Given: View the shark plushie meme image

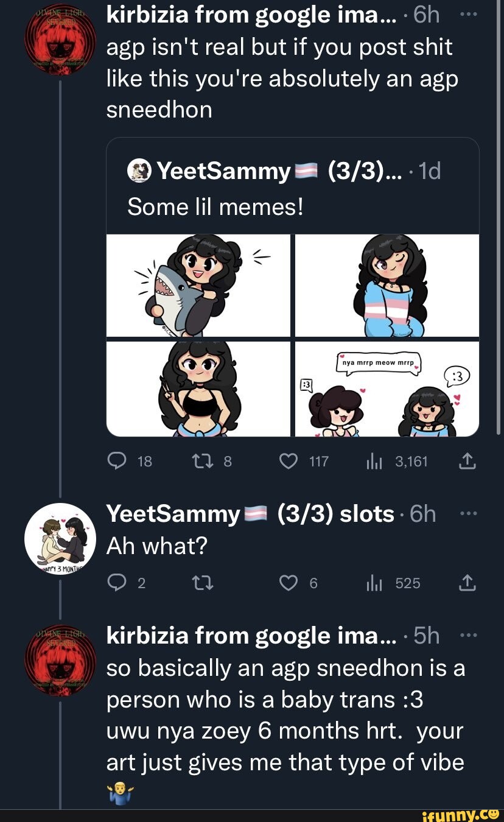Looking at the screenshot, I should click(199, 285).
